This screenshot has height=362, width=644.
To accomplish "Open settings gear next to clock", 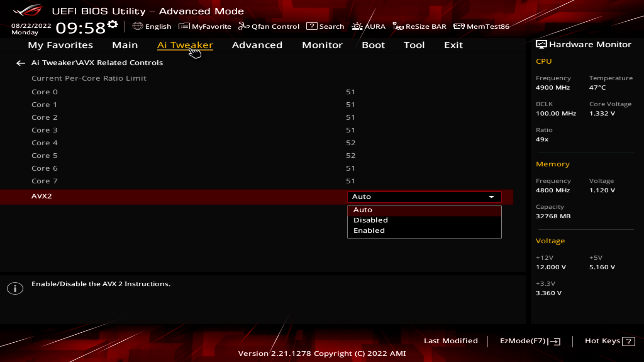I will [x=113, y=24].
